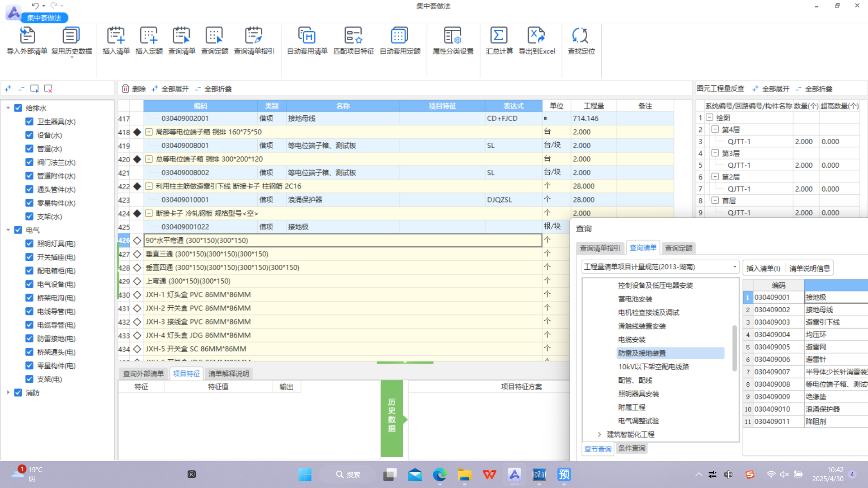Click the 插入清单(I) button

click(763, 268)
